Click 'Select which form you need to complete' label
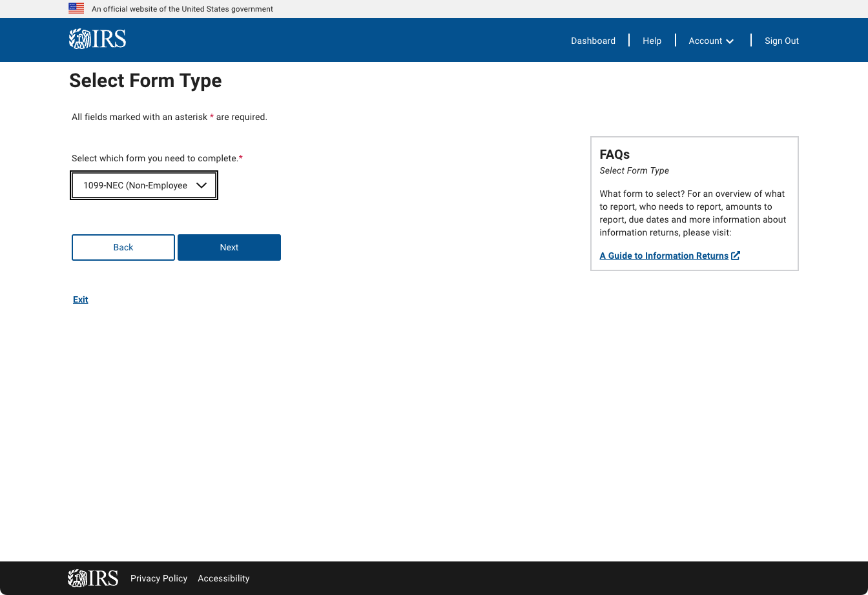This screenshot has height=595, width=868. [x=157, y=158]
